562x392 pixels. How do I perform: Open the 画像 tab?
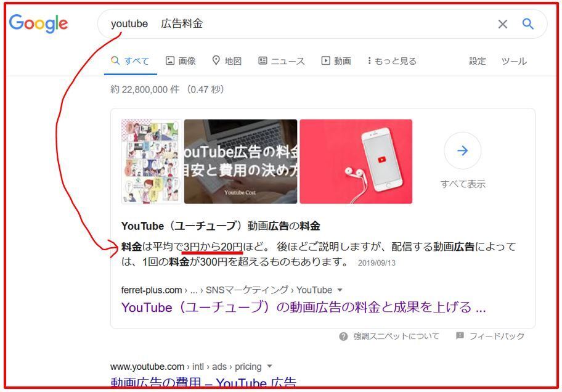(181, 61)
